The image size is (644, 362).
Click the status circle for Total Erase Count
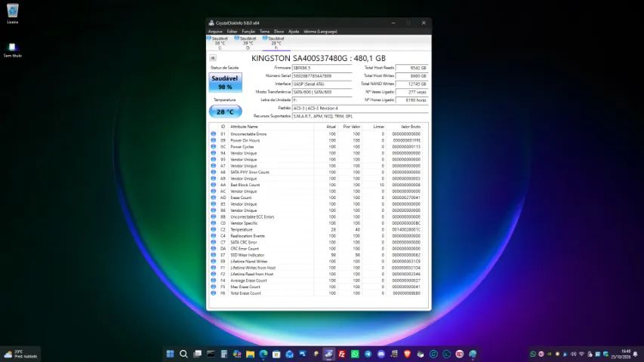tap(213, 293)
